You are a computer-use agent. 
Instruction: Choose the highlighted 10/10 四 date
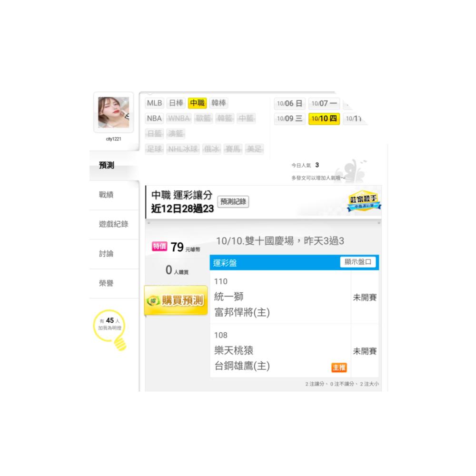pos(324,119)
